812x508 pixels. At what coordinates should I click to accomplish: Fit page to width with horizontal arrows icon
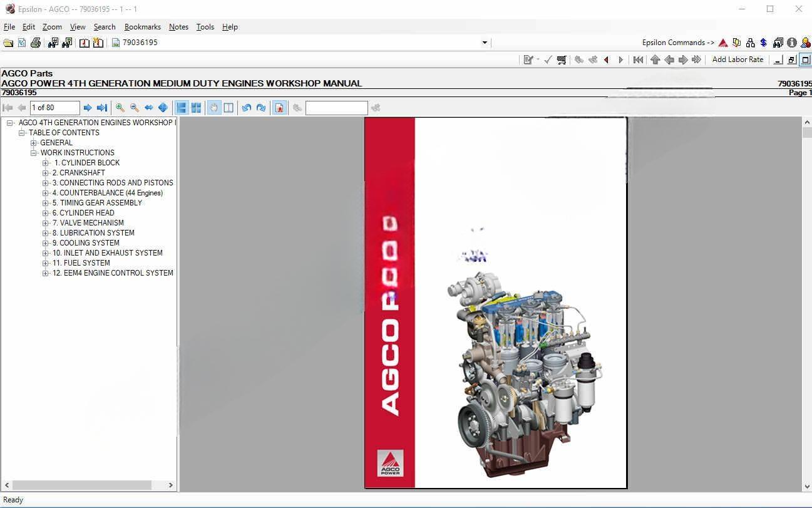click(x=149, y=108)
